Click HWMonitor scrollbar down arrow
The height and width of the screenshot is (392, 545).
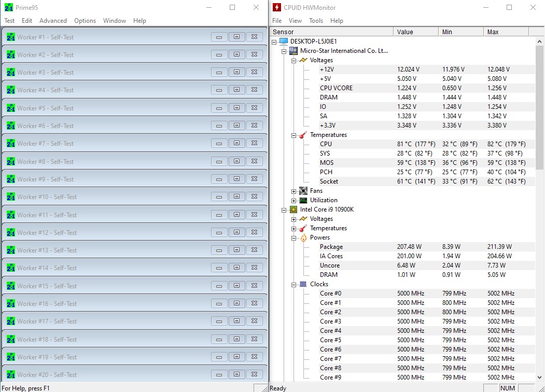point(539,377)
